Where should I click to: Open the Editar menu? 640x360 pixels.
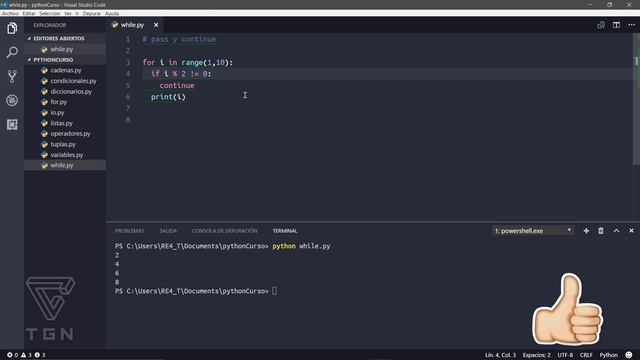pos(29,13)
